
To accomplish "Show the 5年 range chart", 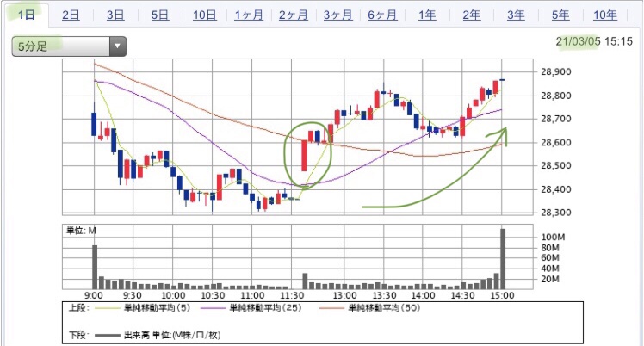I will pos(560,15).
